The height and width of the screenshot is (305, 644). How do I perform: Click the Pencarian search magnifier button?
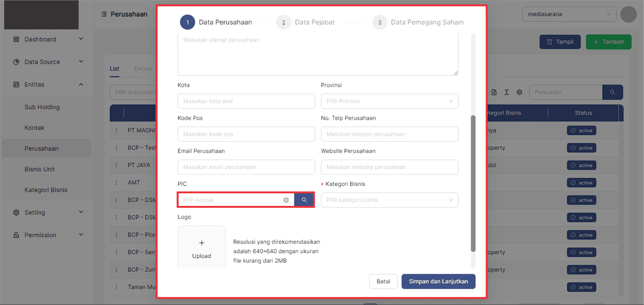pyautogui.click(x=612, y=92)
